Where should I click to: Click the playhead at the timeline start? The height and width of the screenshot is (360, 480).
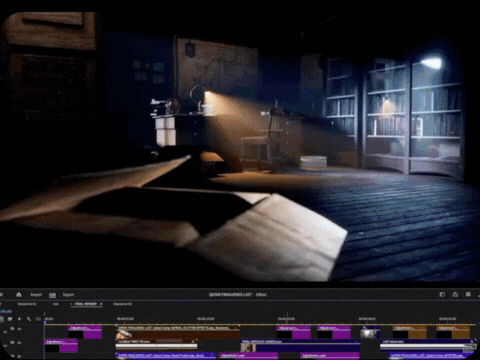pyautogui.click(x=45, y=321)
